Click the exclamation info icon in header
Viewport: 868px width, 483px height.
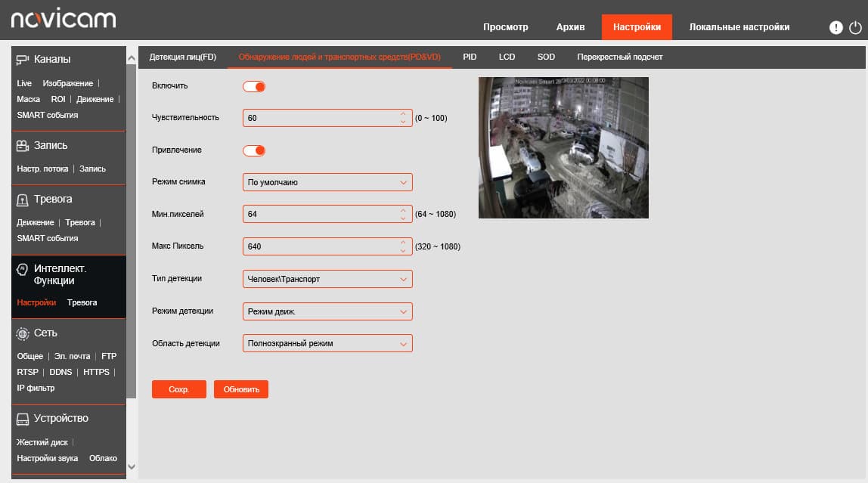click(836, 27)
